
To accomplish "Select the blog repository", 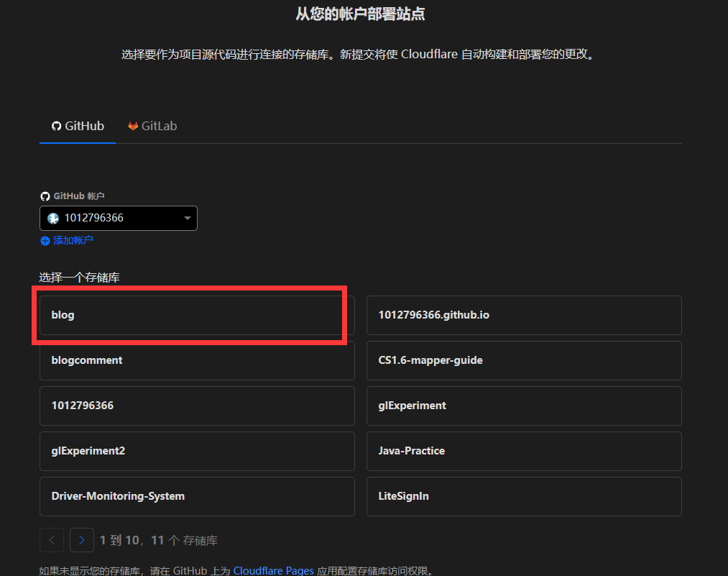I will pyautogui.click(x=196, y=315).
